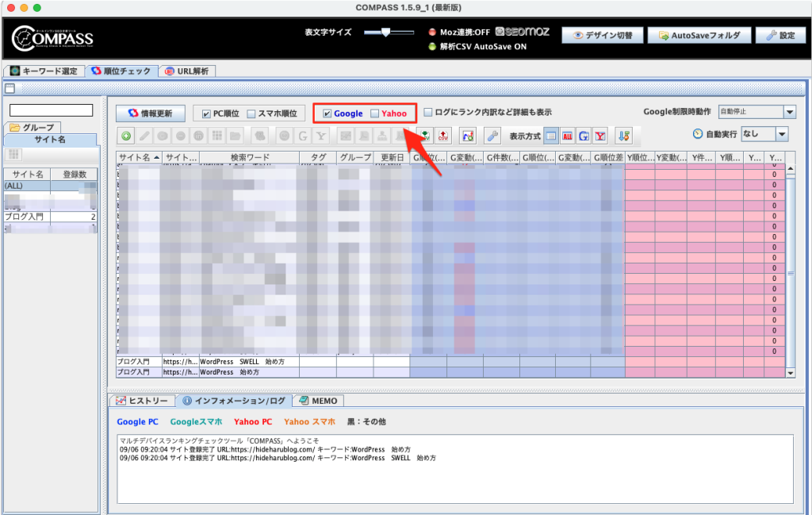Image resolution: width=812 pixels, height=515 pixels.
Task: Switch display mode to ALL view icon
Action: [567, 136]
